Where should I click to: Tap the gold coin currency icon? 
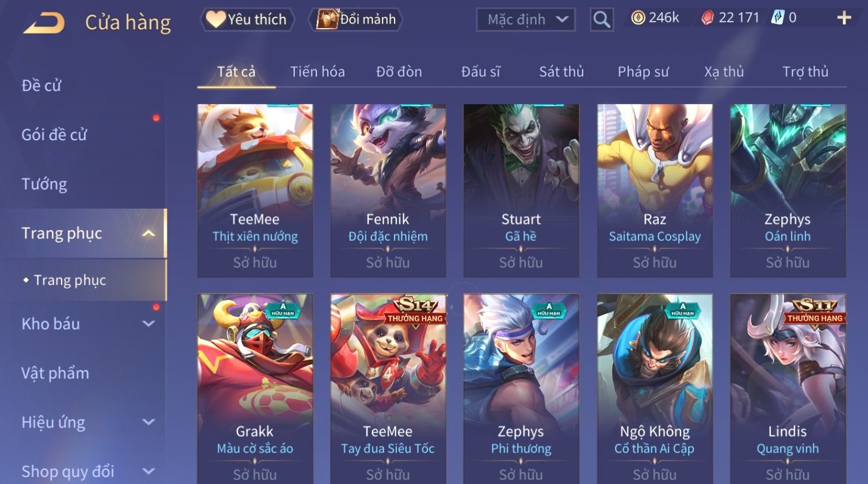[638, 18]
